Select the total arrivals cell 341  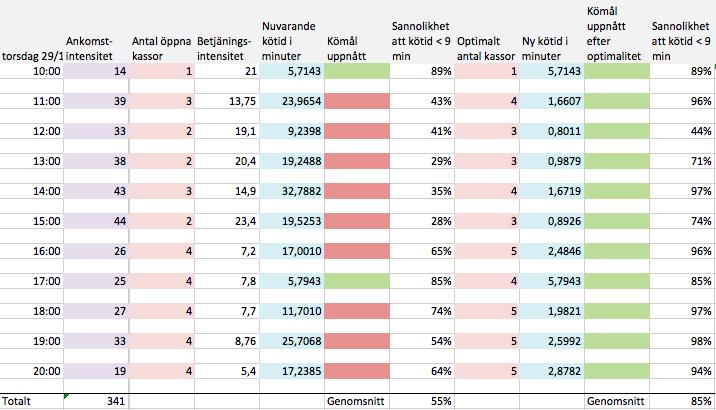click(x=96, y=401)
